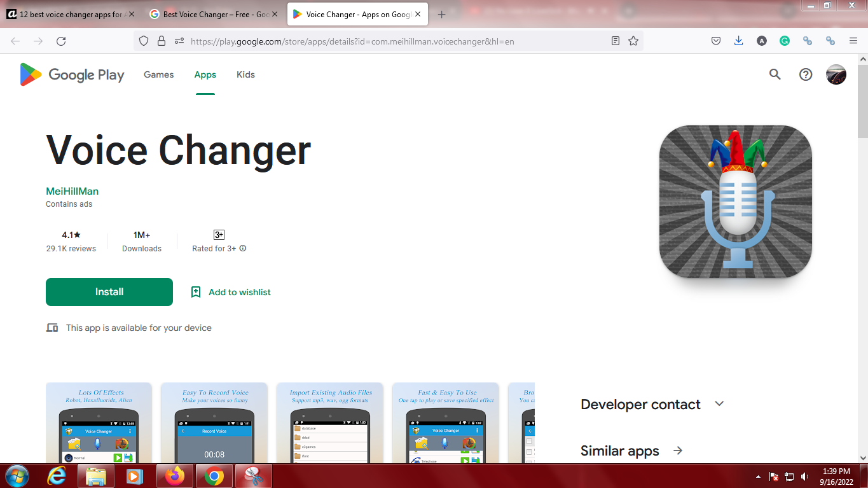
Task: Open the Firefox downloads arrow
Action: pos(738,41)
